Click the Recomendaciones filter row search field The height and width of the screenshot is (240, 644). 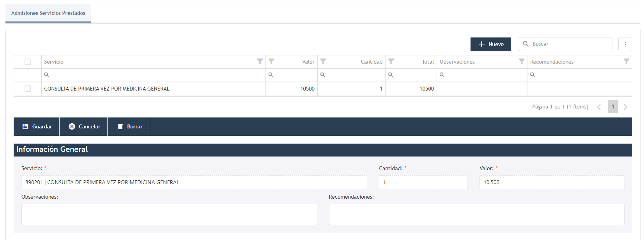580,75
